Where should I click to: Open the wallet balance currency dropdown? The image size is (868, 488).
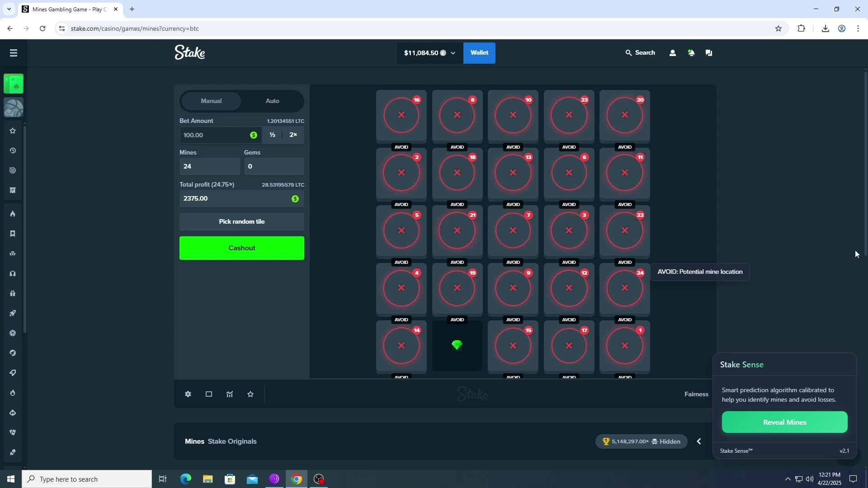453,53
